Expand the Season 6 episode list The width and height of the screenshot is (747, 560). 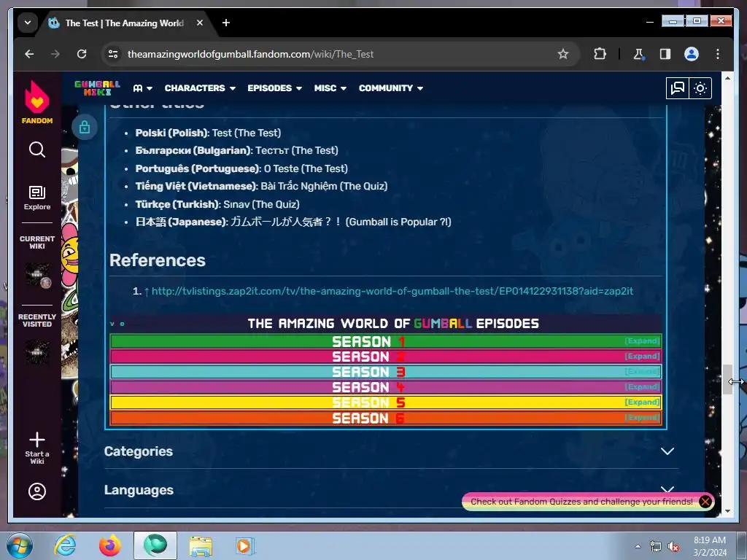click(642, 418)
